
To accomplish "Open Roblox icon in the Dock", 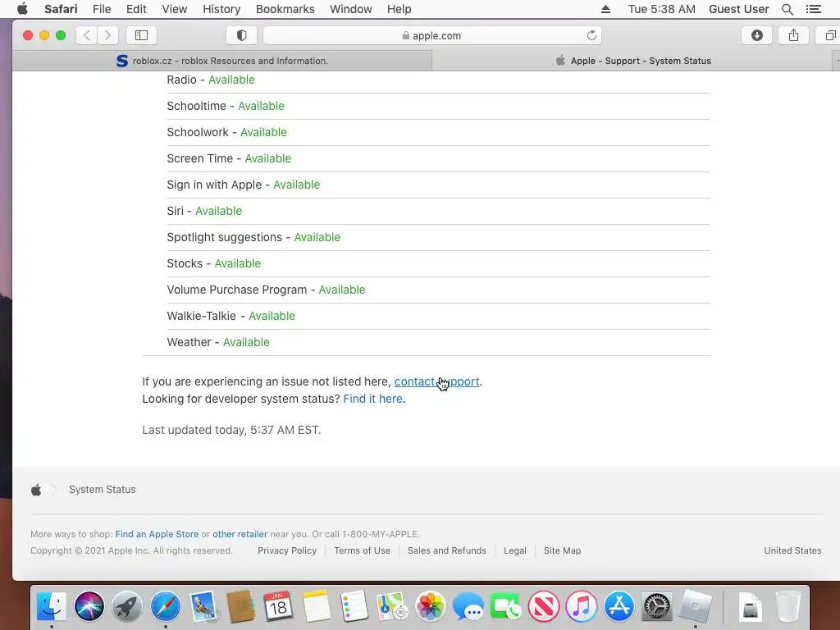I will tap(696, 606).
